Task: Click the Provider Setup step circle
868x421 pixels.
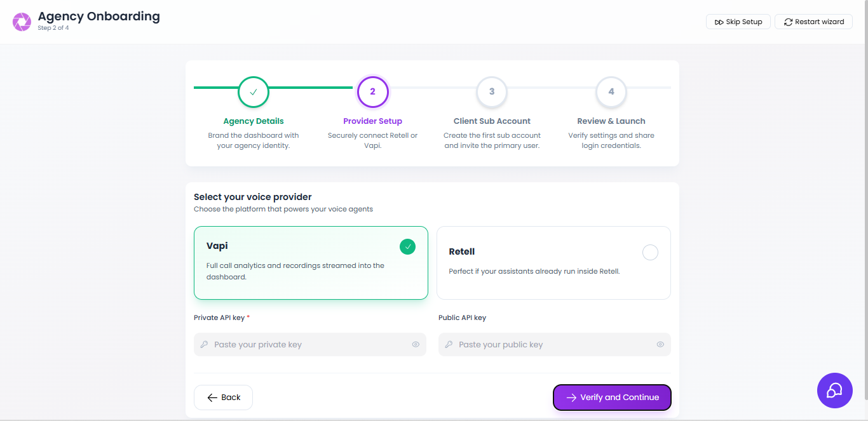Action: (x=372, y=91)
